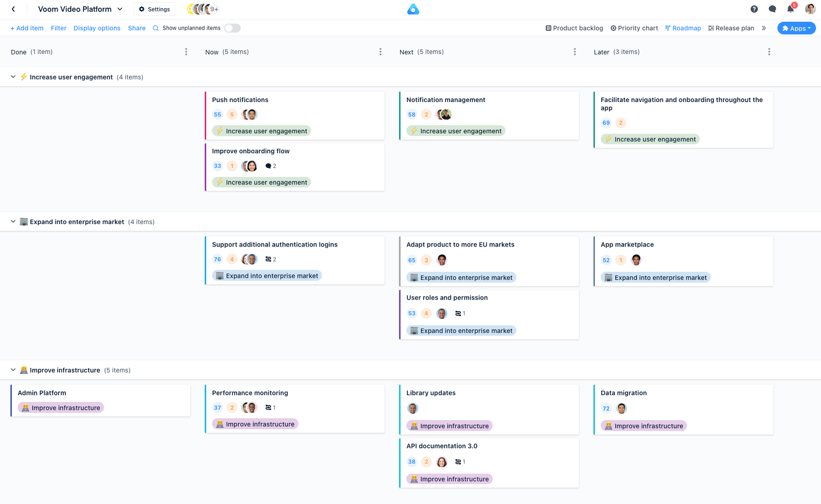The width and height of the screenshot is (821, 504).
Task: Click the assignee avatar on Library updates
Action: pos(413,409)
